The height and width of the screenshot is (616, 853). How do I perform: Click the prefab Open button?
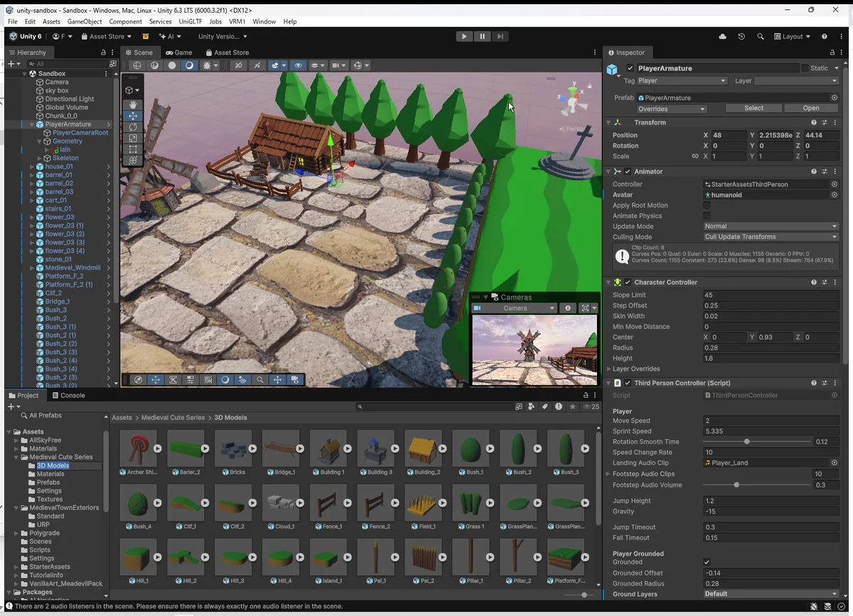810,108
